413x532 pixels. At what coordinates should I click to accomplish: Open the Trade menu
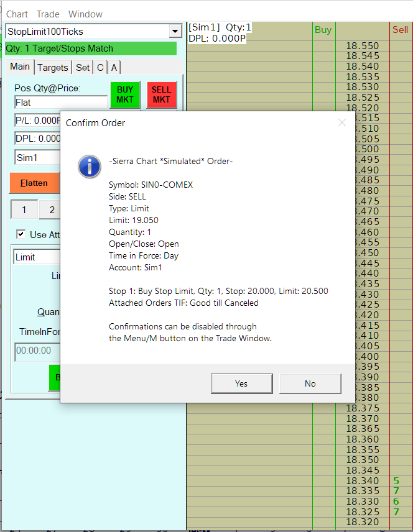48,14
